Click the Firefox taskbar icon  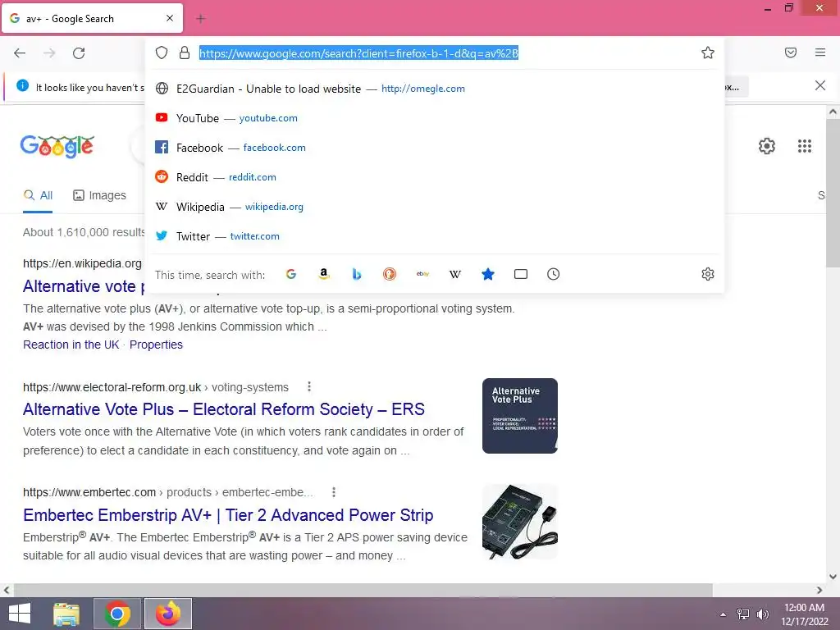168,614
